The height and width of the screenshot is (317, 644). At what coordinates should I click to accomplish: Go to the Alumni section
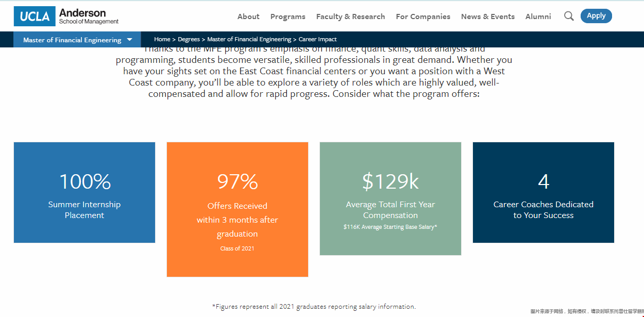538,16
